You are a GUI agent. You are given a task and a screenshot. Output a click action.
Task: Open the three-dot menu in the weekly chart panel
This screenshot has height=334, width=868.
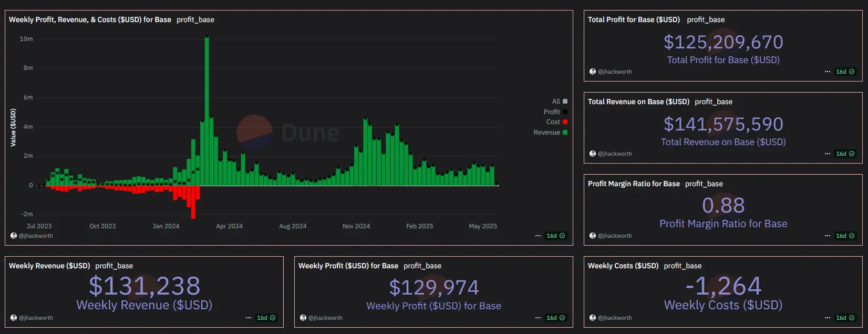[x=538, y=236]
